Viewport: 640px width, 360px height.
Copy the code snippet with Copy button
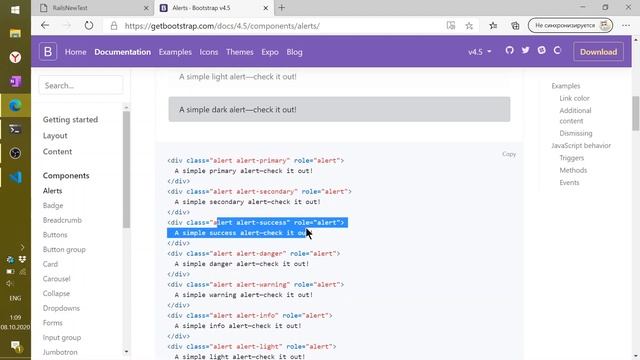[x=509, y=154]
